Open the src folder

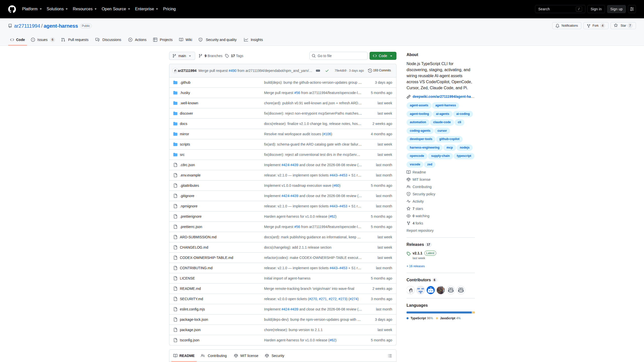click(182, 155)
